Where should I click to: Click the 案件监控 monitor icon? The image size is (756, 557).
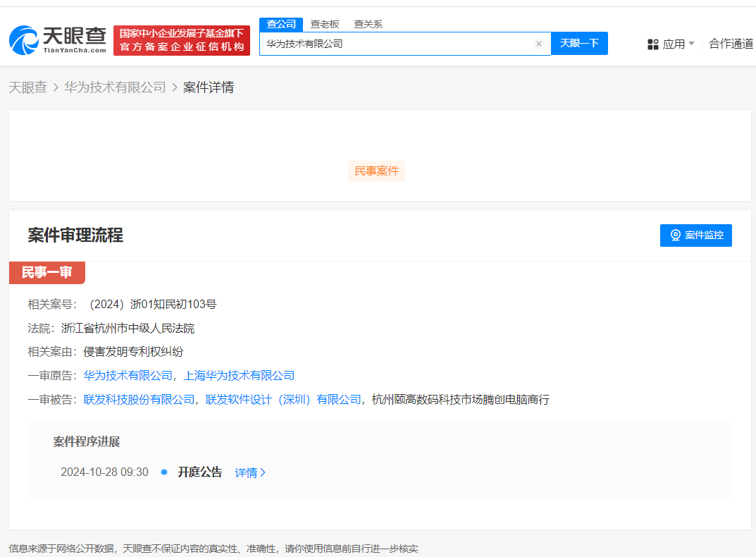point(676,235)
